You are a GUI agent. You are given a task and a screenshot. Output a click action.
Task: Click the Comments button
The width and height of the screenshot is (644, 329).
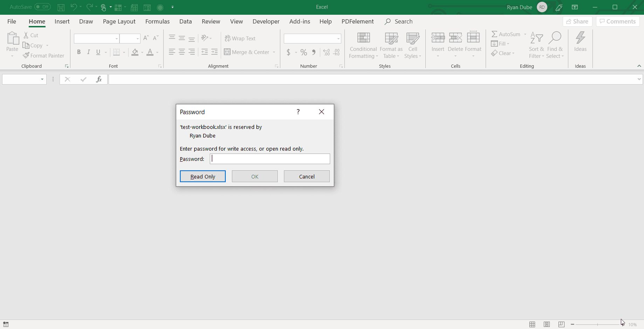tap(618, 21)
